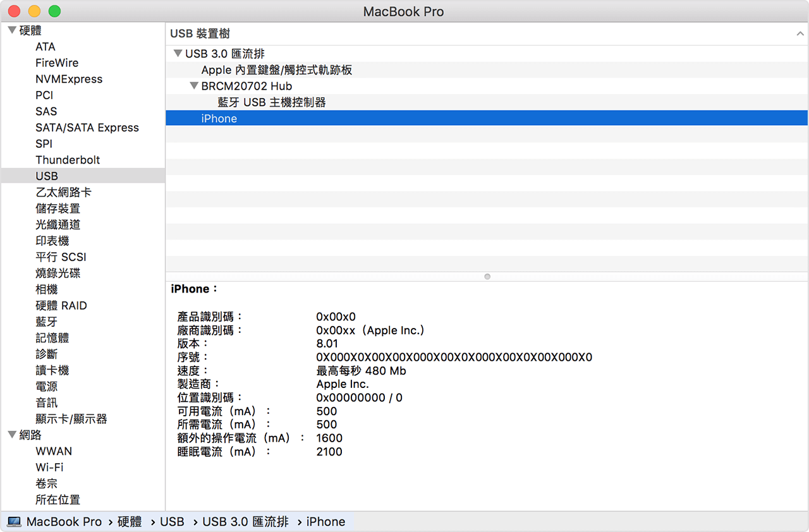Select ATA in the sidebar

tap(46, 47)
